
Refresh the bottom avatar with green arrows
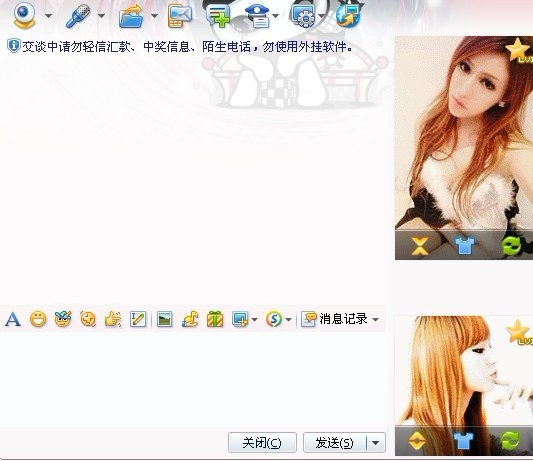[511, 441]
